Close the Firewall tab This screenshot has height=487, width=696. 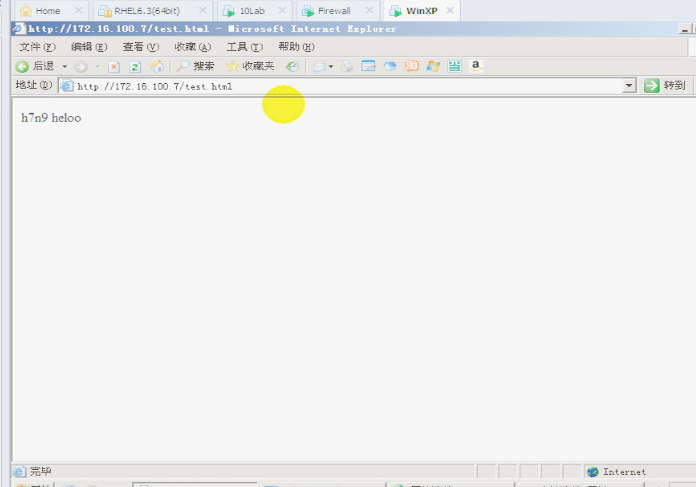tap(369, 10)
